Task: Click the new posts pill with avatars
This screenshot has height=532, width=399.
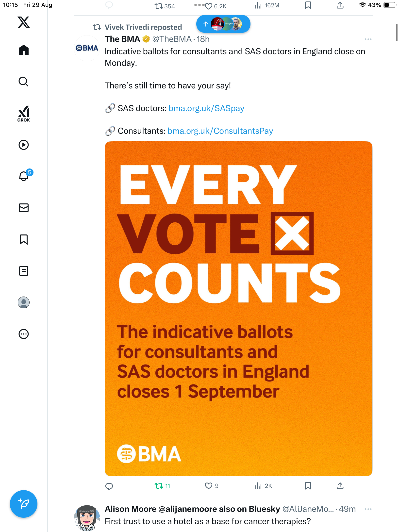Action: pyautogui.click(x=223, y=24)
